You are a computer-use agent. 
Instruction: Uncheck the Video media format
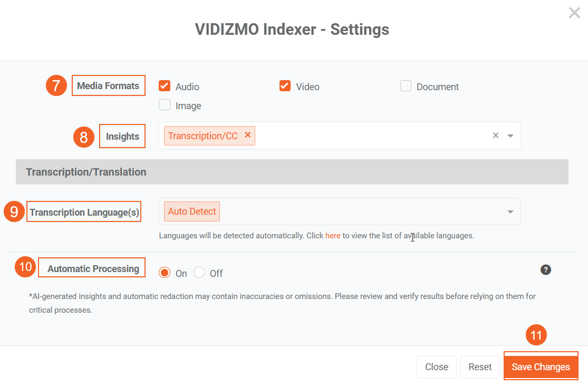pyautogui.click(x=285, y=86)
